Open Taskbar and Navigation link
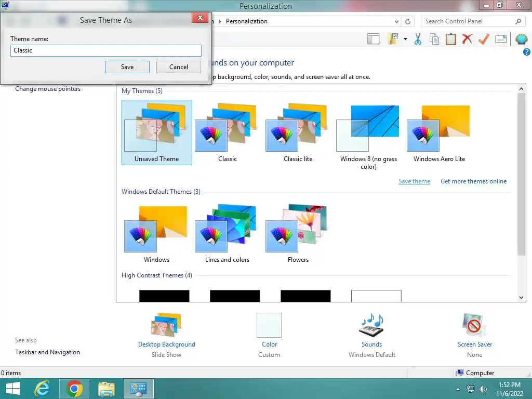The height and width of the screenshot is (399, 532). 47,352
